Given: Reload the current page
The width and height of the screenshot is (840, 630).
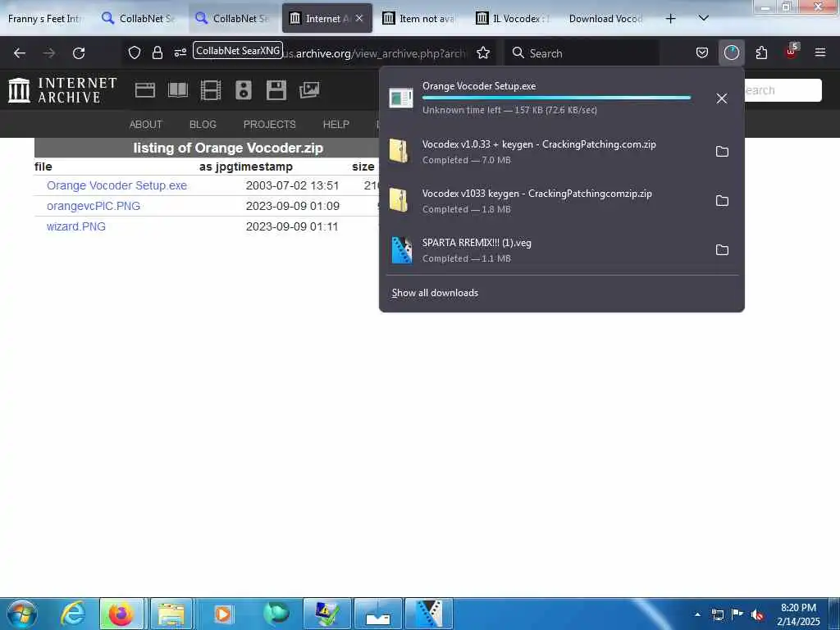Looking at the screenshot, I should (79, 53).
